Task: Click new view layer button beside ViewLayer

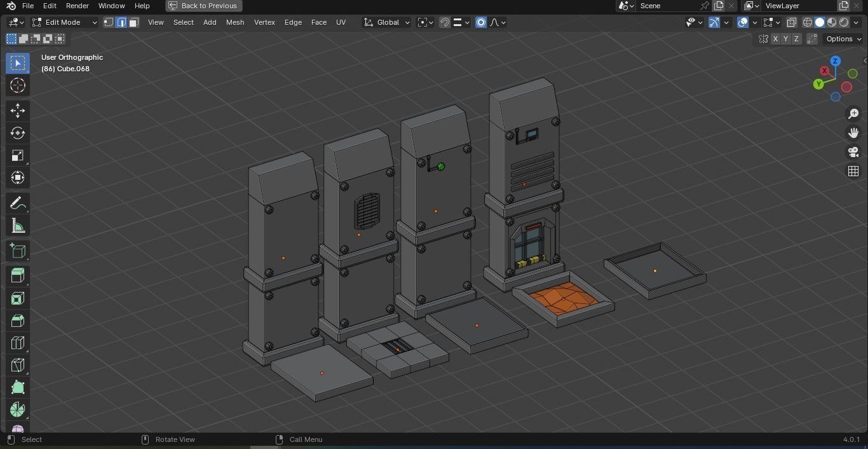Action: [844, 6]
